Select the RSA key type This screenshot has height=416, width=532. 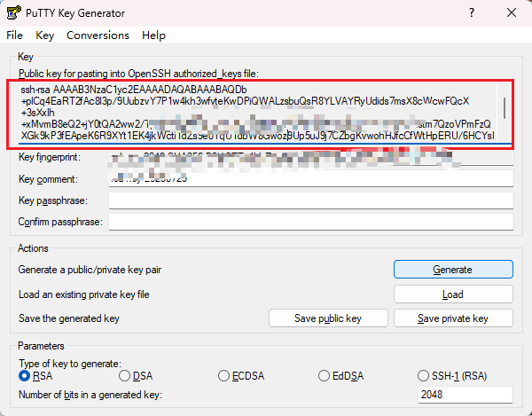[x=25, y=376]
